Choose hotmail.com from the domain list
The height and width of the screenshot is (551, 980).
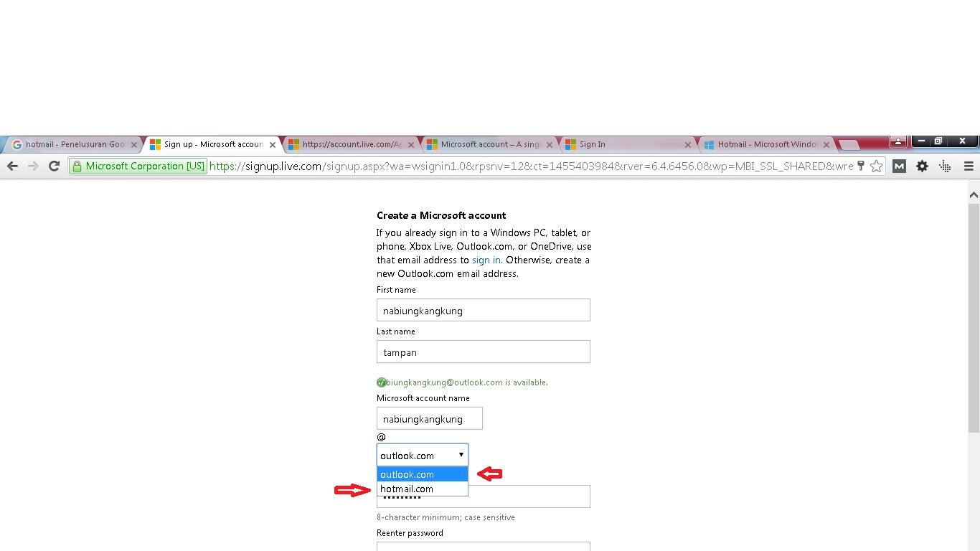click(x=423, y=489)
